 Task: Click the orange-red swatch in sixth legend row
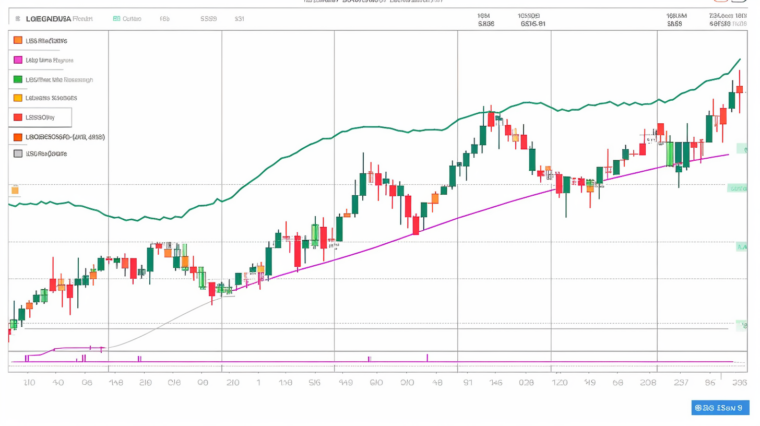click(x=18, y=136)
